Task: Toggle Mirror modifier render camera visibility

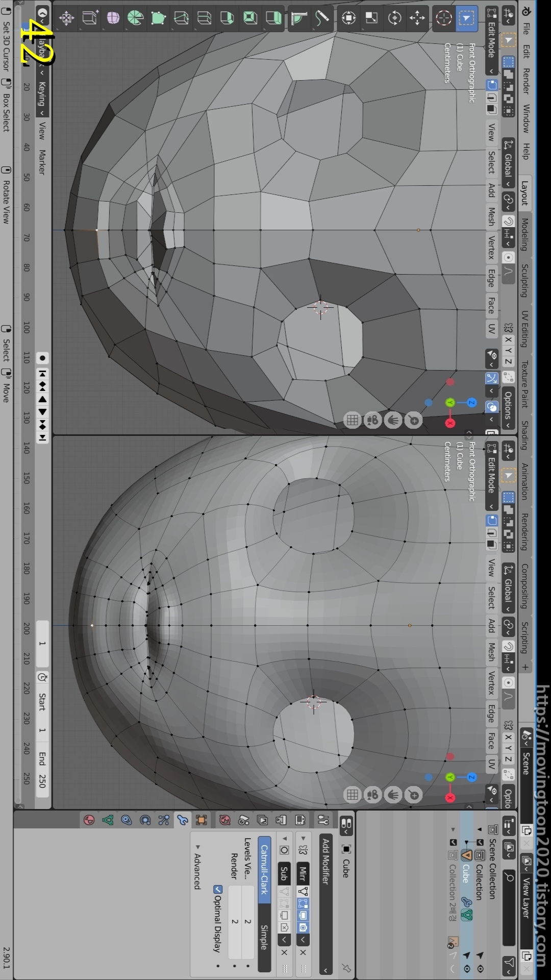Action: 303,927
